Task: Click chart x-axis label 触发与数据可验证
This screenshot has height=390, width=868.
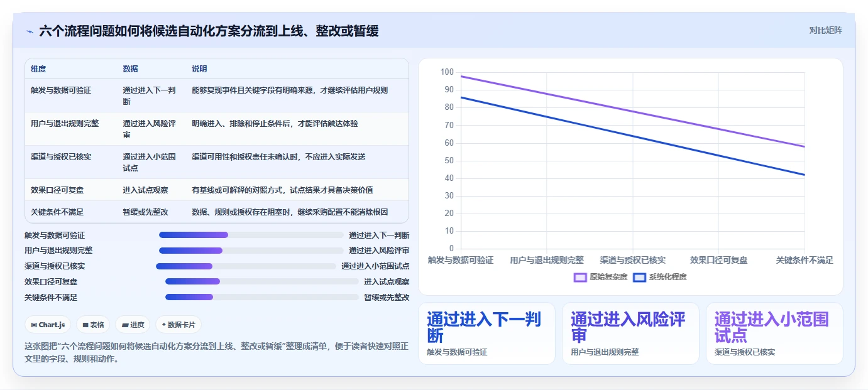Action: click(461, 260)
